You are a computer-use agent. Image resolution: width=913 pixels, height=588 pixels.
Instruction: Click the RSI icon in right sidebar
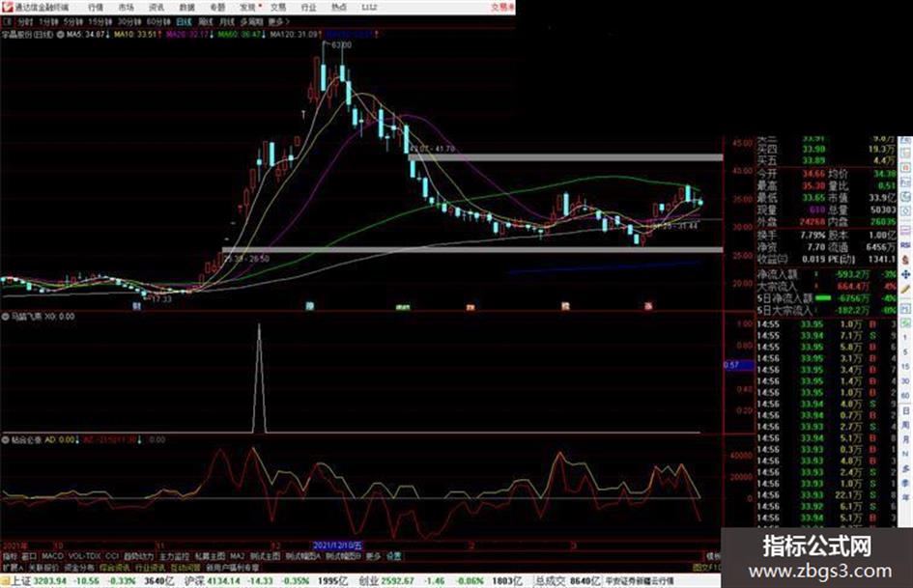(905, 245)
